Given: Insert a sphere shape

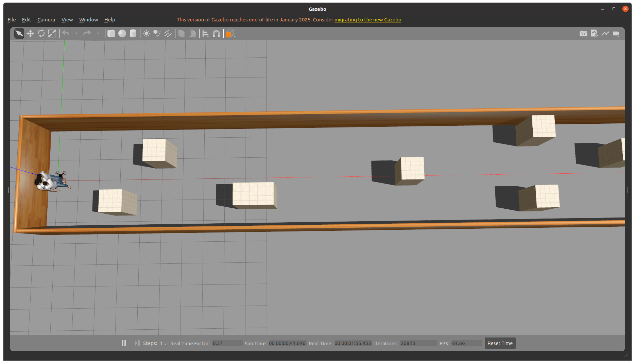Looking at the screenshot, I should [122, 33].
